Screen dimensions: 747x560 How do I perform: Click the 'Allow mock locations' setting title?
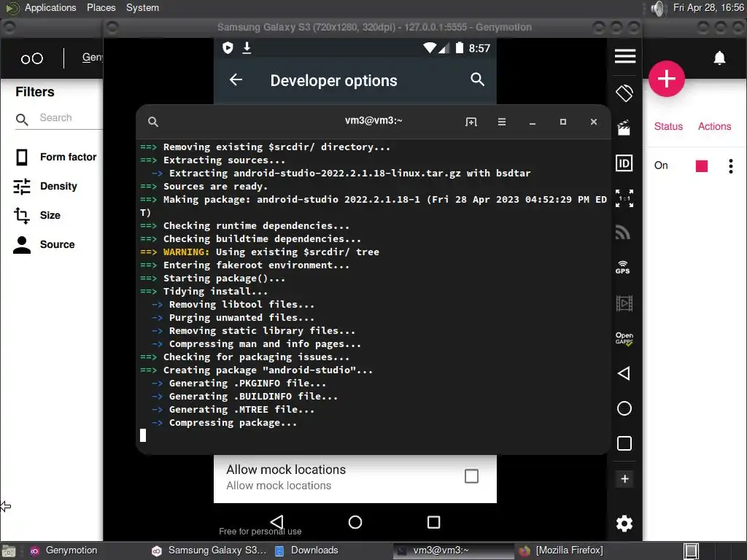[286, 470]
